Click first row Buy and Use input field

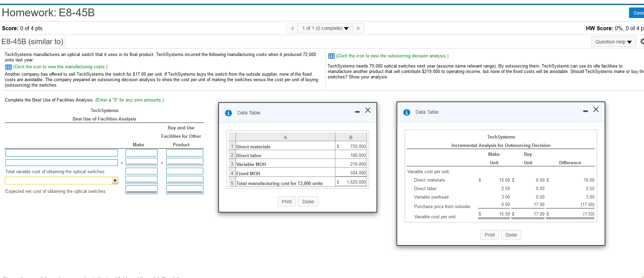point(185,153)
